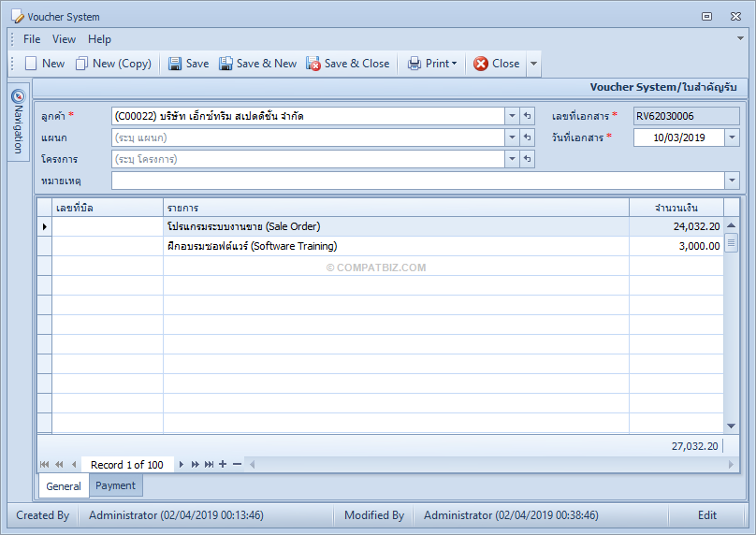The width and height of the screenshot is (756, 535).
Task: Click the remark input field
Action: tap(418, 181)
